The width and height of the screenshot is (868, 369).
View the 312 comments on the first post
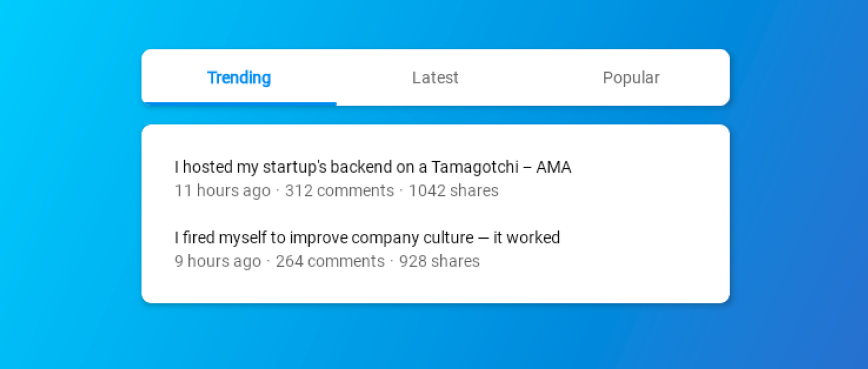pos(340,190)
